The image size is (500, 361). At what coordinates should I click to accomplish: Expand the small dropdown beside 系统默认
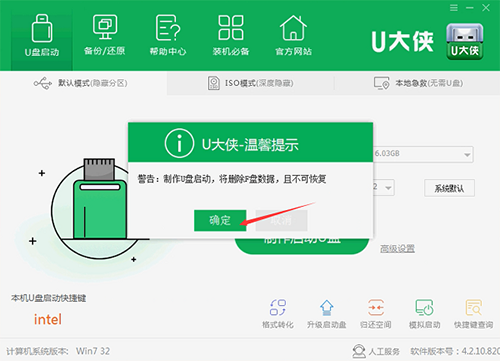tap(384, 188)
